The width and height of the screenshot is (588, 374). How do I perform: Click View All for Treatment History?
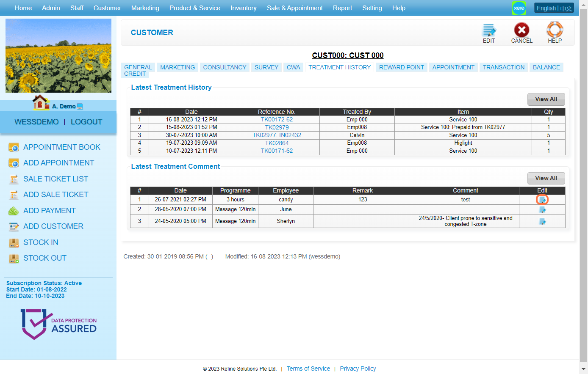pyautogui.click(x=546, y=99)
